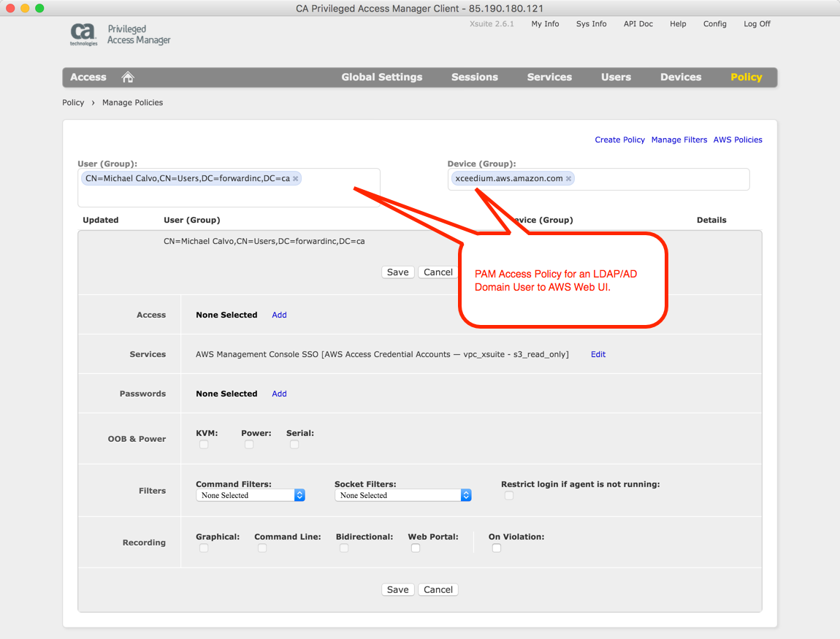Click the Xsuite 2.6.1 version text
840x639 pixels.
[x=492, y=24]
